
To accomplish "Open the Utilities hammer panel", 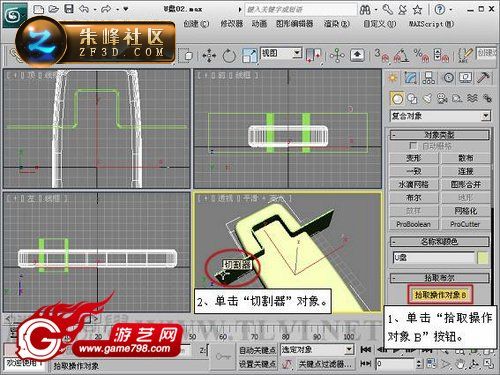I will 483,78.
